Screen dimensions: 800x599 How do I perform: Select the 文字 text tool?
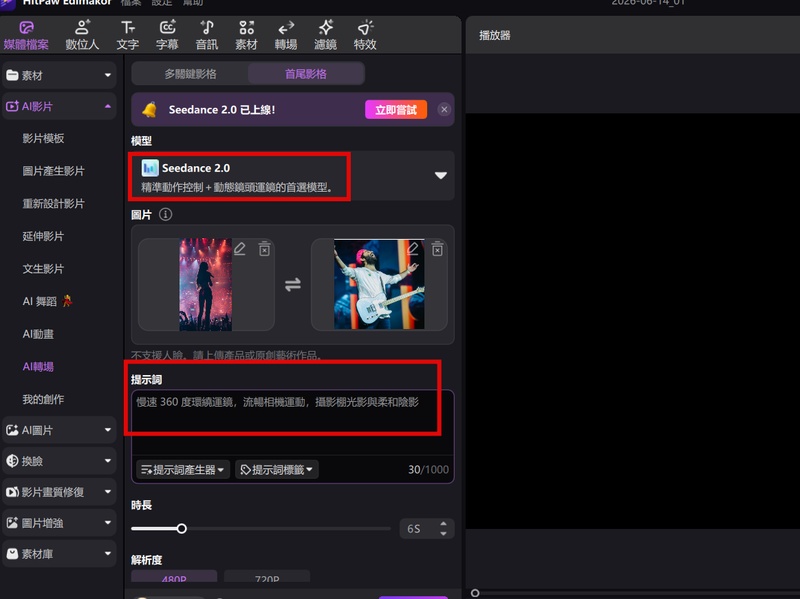pos(128,35)
